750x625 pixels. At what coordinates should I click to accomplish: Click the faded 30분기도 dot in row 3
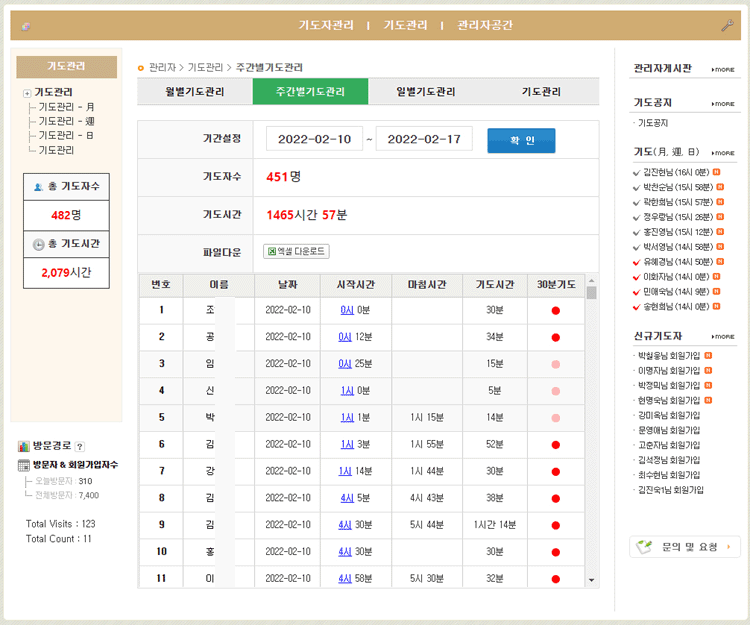[555, 364]
